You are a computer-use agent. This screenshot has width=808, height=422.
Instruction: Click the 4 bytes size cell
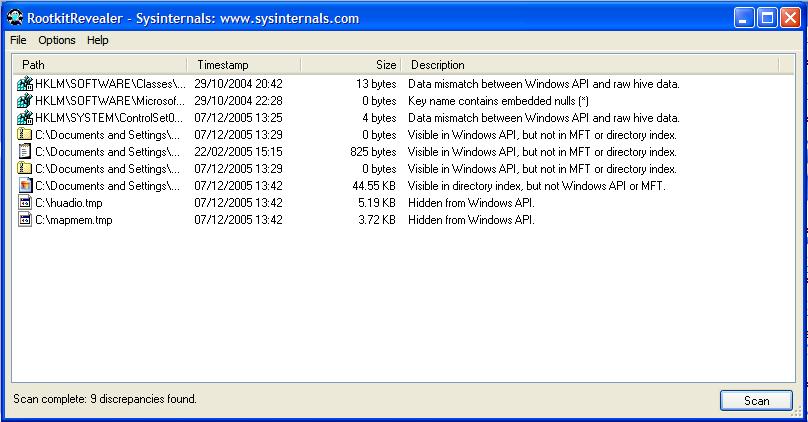[379, 117]
